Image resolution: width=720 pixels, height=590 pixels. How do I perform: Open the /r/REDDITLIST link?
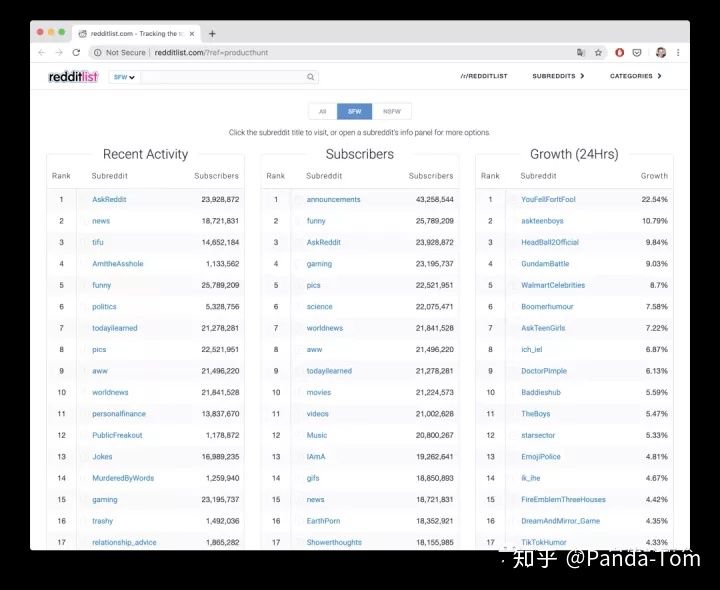pos(484,76)
